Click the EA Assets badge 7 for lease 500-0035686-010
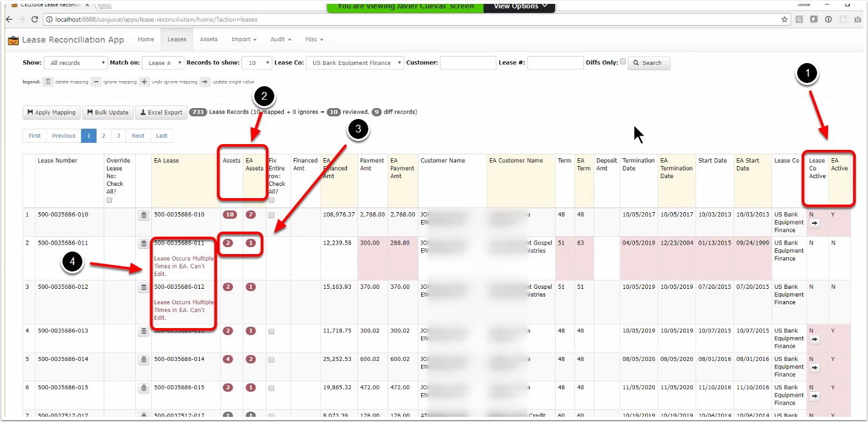 tap(250, 214)
